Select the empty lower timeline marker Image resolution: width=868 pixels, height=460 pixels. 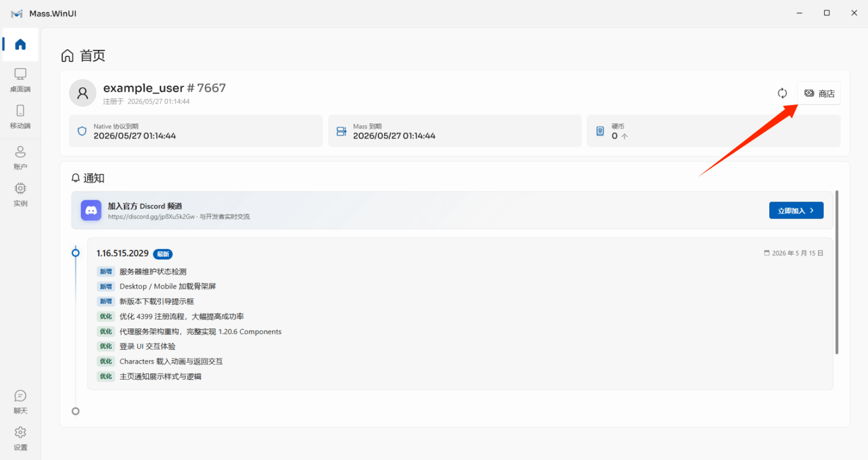point(76,411)
